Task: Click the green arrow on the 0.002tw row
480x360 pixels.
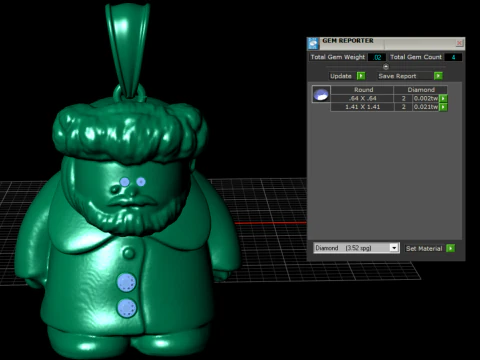Action: (x=443, y=98)
